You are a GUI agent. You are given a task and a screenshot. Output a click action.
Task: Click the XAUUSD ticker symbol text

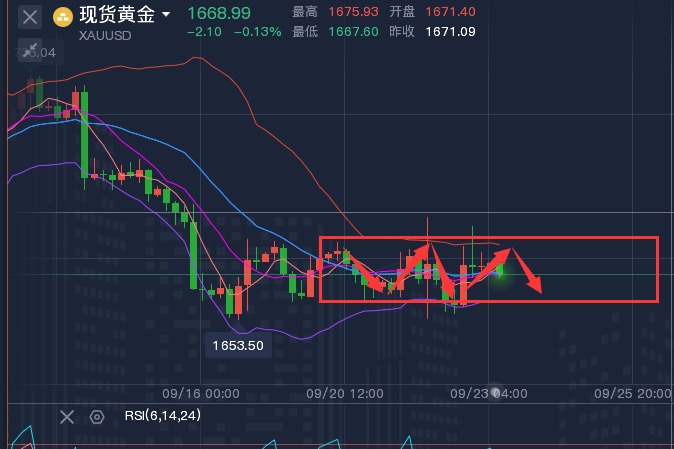click(x=103, y=33)
